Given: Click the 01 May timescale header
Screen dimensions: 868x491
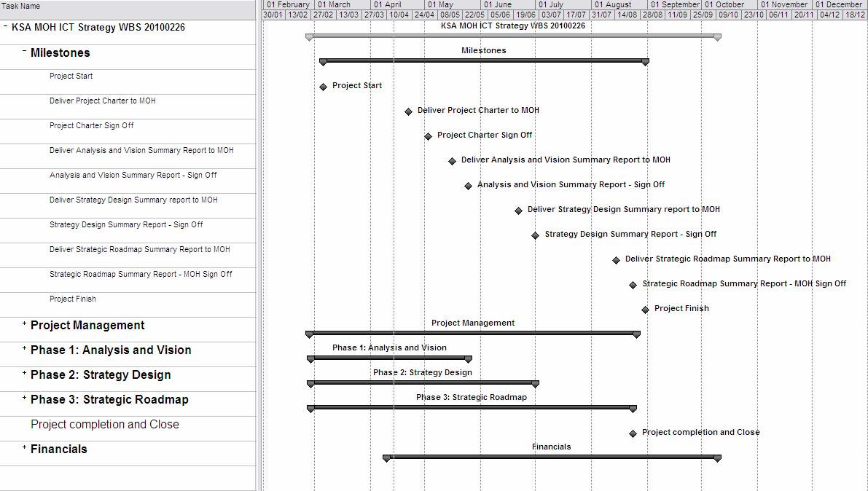Looking at the screenshot, I should 453,4.
